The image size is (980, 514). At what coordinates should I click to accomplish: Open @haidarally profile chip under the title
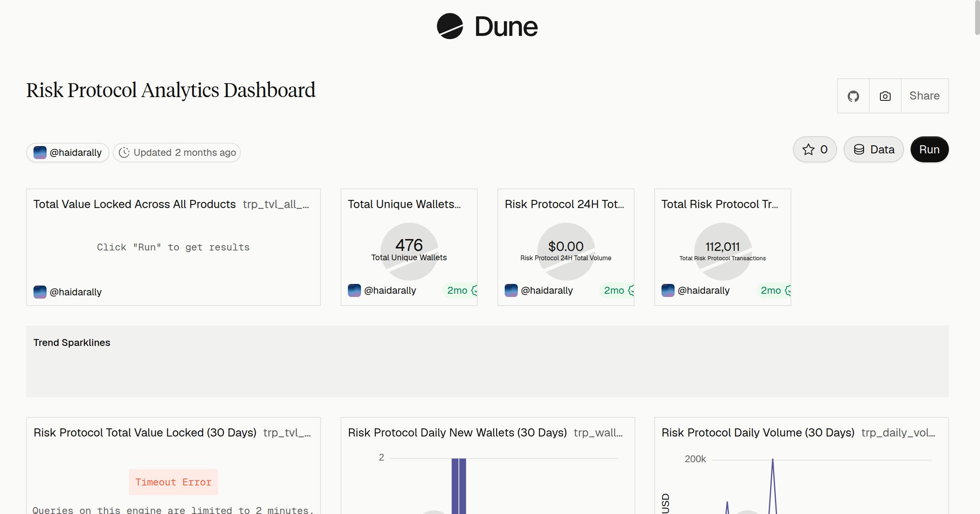[x=68, y=153]
